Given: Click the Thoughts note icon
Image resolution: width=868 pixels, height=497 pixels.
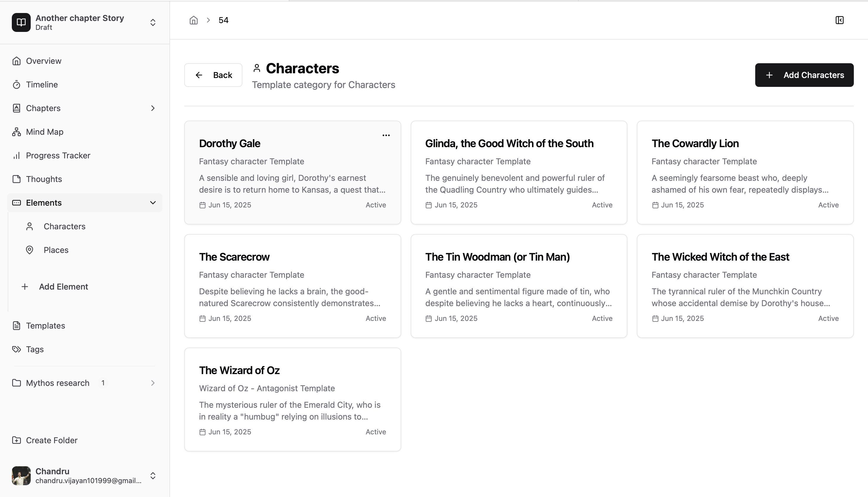Looking at the screenshot, I should click(16, 179).
